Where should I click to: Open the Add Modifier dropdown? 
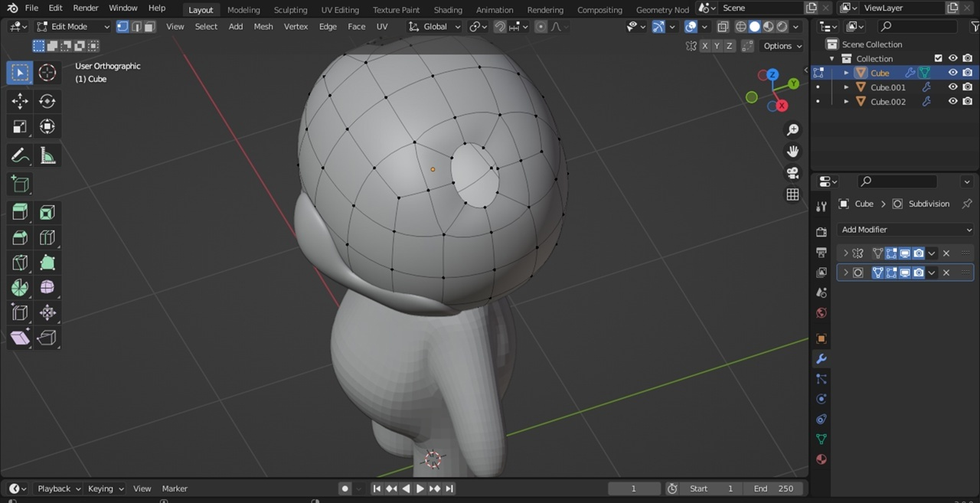click(x=906, y=230)
